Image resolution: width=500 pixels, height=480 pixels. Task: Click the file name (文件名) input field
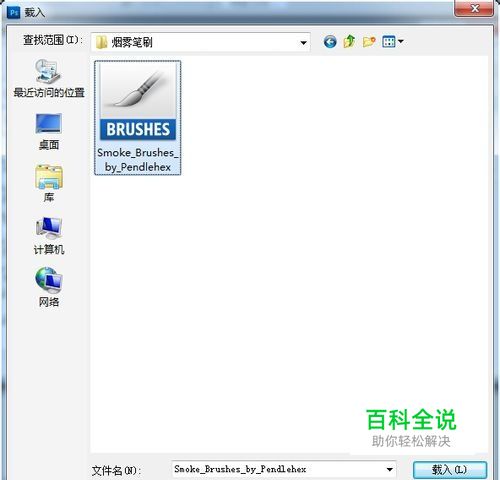283,469
